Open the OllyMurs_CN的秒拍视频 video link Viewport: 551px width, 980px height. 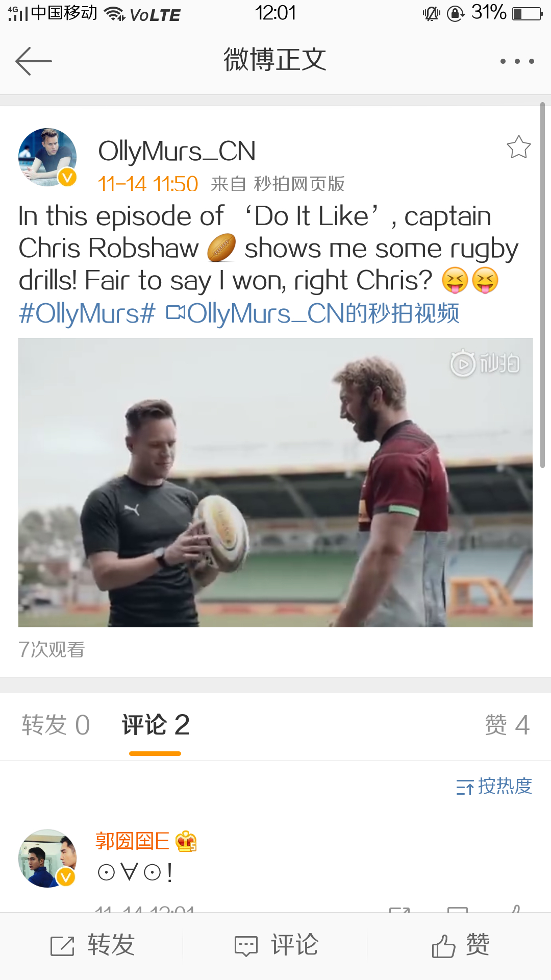pos(313,313)
